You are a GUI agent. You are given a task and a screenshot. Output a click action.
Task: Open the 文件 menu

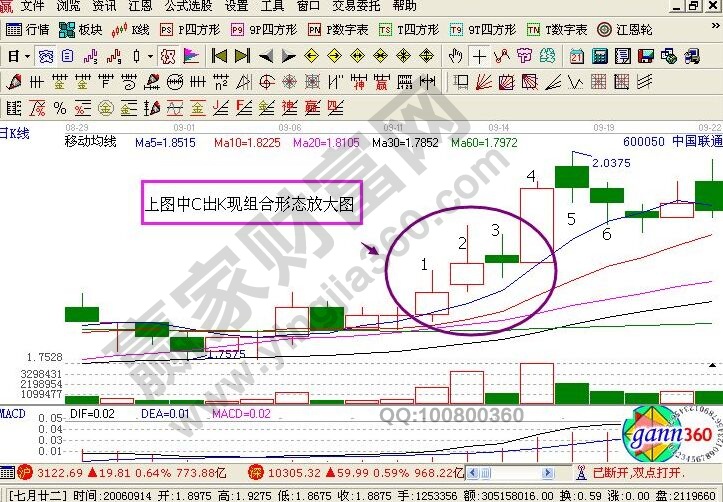tap(33, 6)
